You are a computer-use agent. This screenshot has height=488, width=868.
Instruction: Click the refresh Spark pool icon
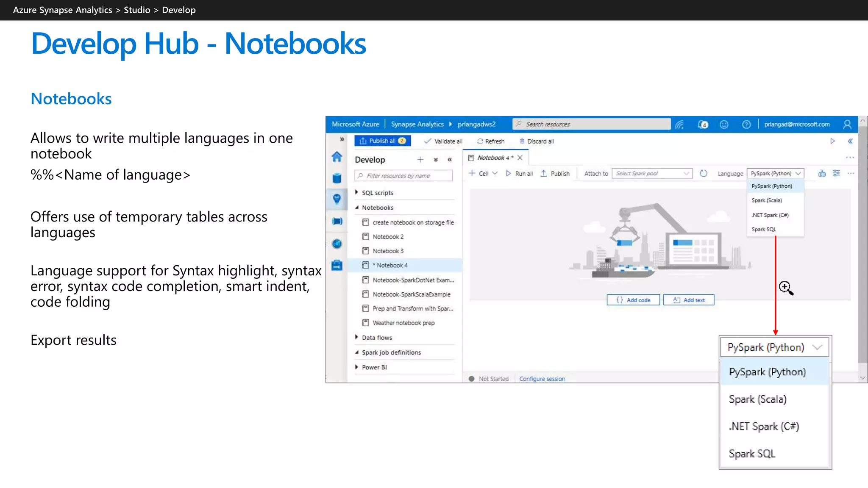(x=704, y=173)
